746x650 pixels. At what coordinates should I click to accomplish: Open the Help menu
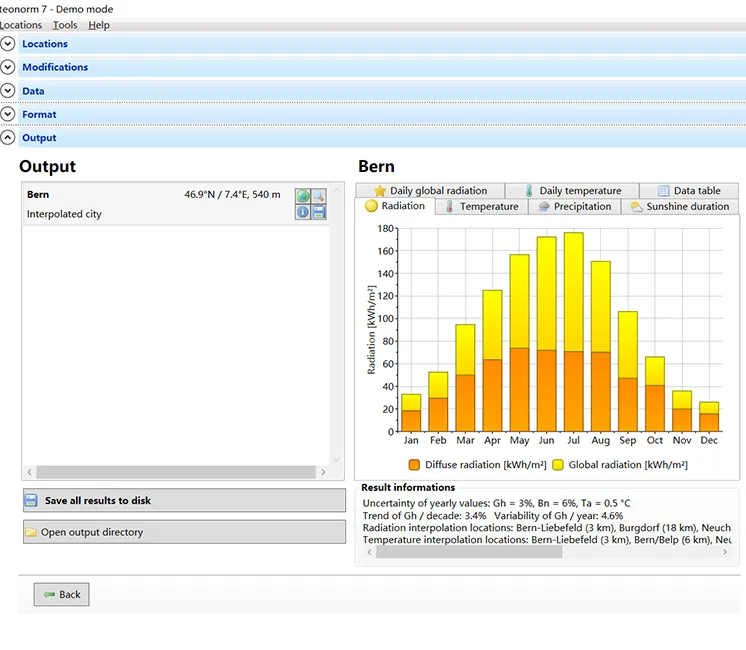(99, 25)
